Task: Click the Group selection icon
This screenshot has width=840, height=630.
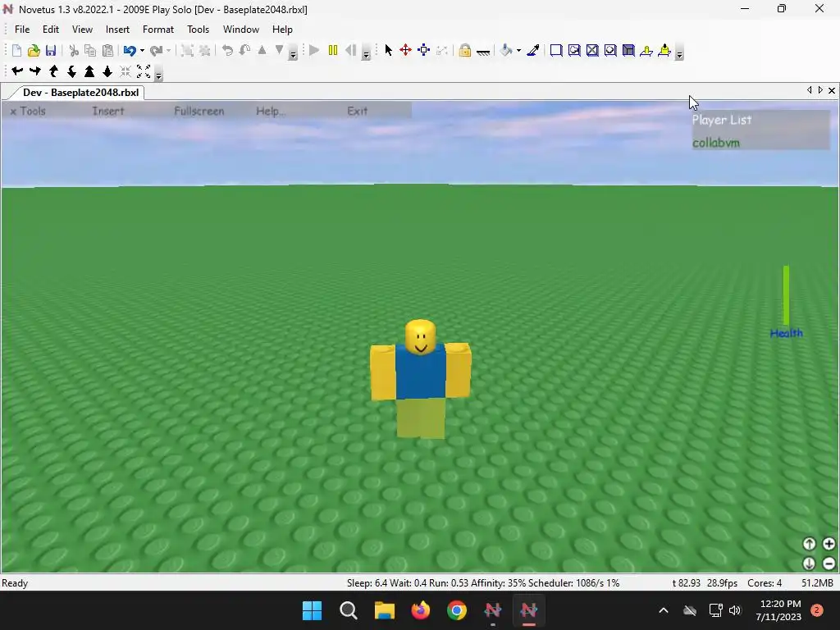Action: [x=187, y=50]
